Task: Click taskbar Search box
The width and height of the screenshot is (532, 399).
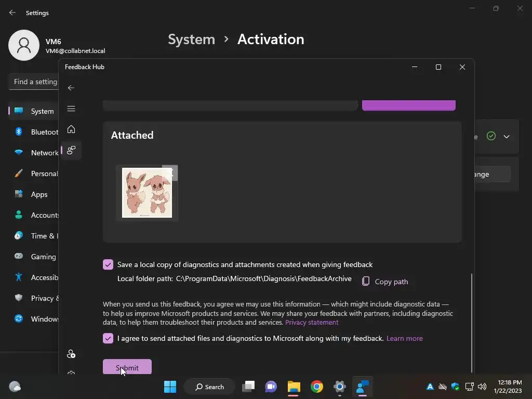Action: pyautogui.click(x=209, y=387)
